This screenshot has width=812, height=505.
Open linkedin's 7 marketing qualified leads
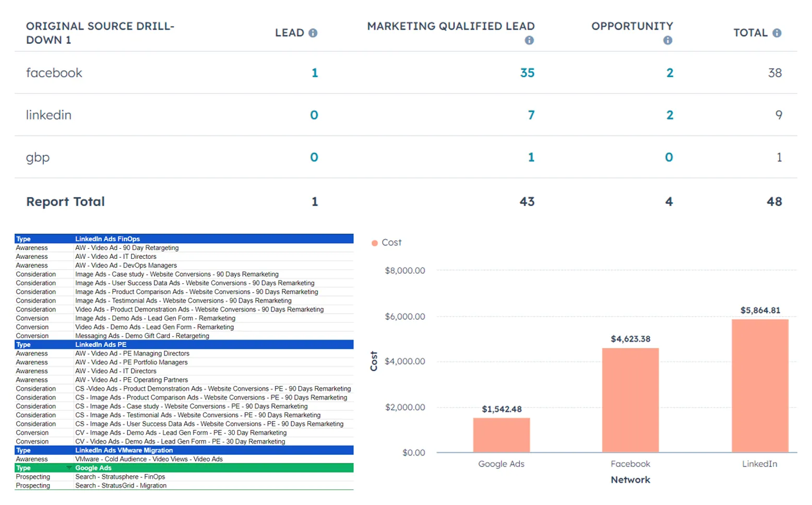click(x=531, y=115)
